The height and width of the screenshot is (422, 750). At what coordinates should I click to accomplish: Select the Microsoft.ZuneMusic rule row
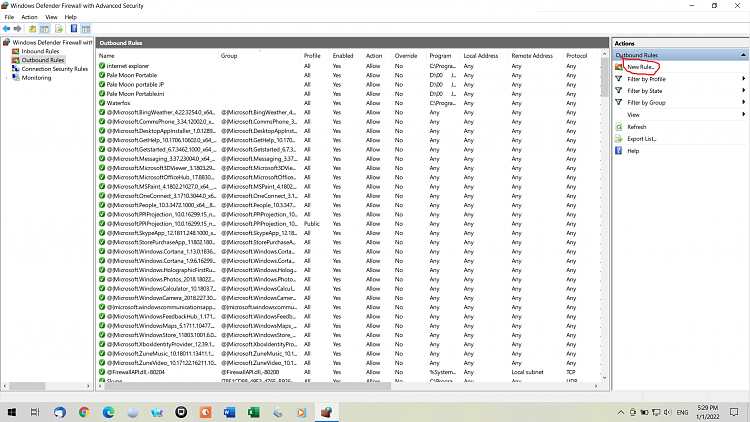tap(348, 354)
